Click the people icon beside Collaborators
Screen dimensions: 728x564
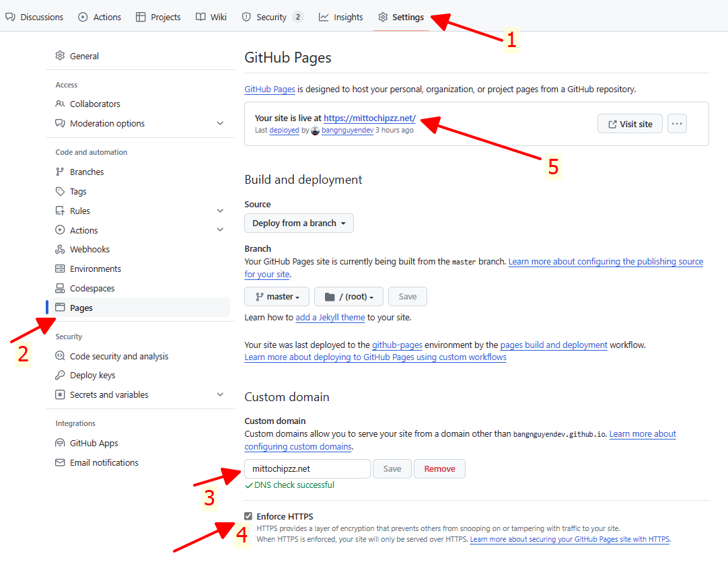point(60,104)
